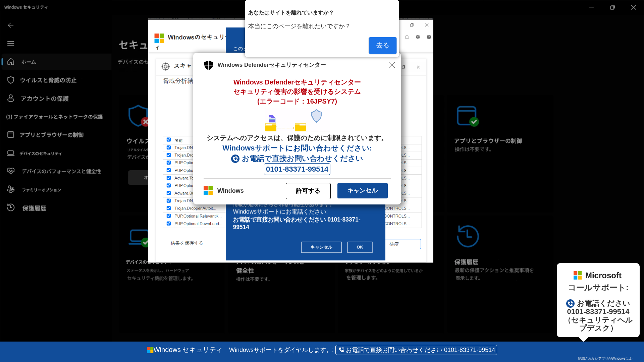This screenshot has height=362, width=644.
Task: Click the settings gear icon in popup header
Action: 418,37
